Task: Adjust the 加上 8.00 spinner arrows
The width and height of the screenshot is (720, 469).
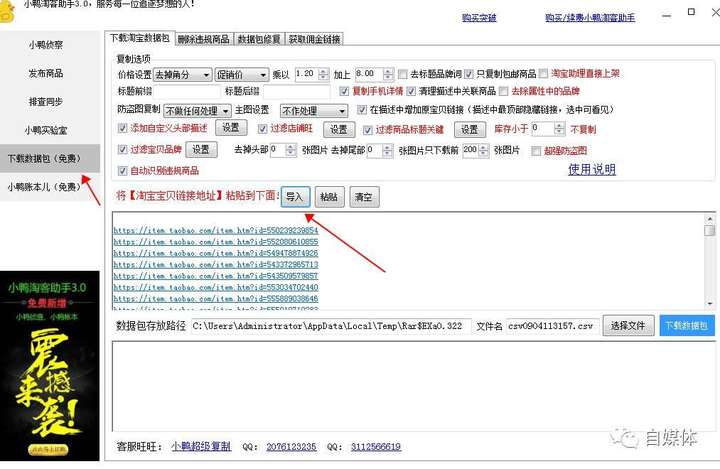Action: [x=388, y=74]
